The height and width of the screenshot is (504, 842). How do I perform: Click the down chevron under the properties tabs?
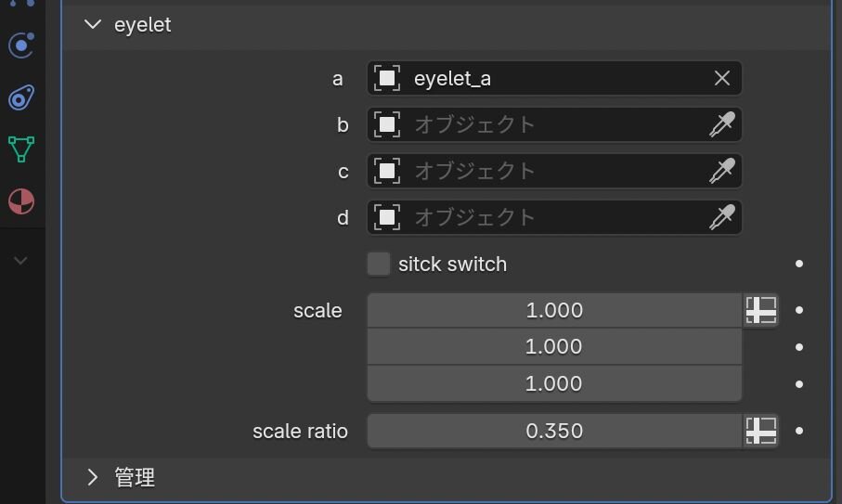pyautogui.click(x=21, y=261)
